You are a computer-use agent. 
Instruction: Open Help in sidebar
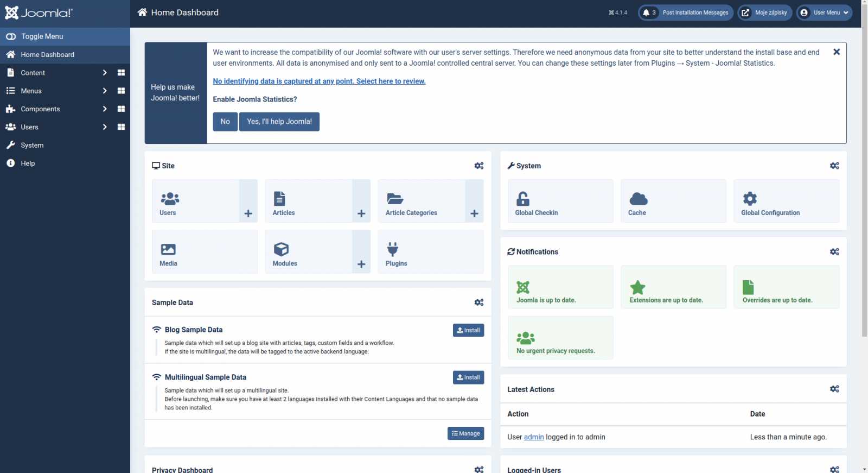[65, 163]
